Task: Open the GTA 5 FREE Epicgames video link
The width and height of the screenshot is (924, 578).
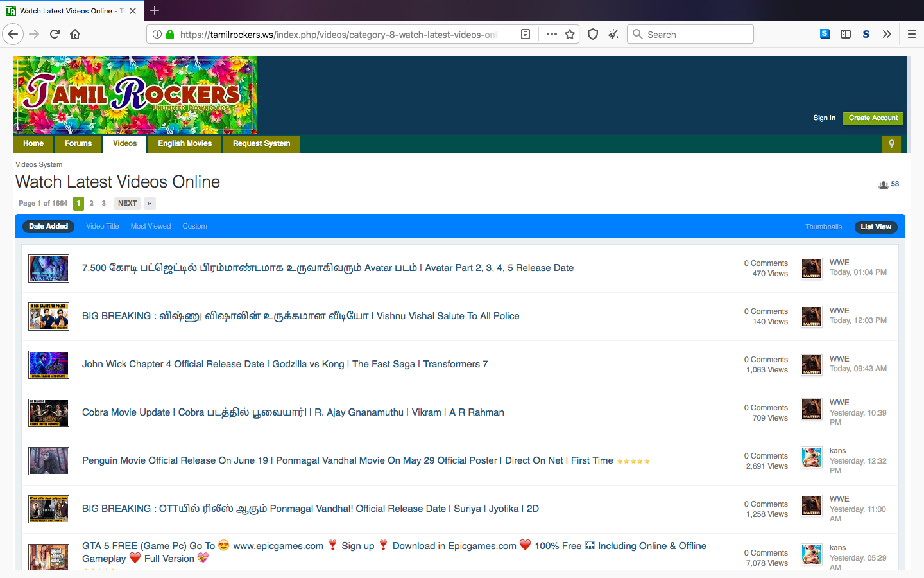Action: [394, 552]
